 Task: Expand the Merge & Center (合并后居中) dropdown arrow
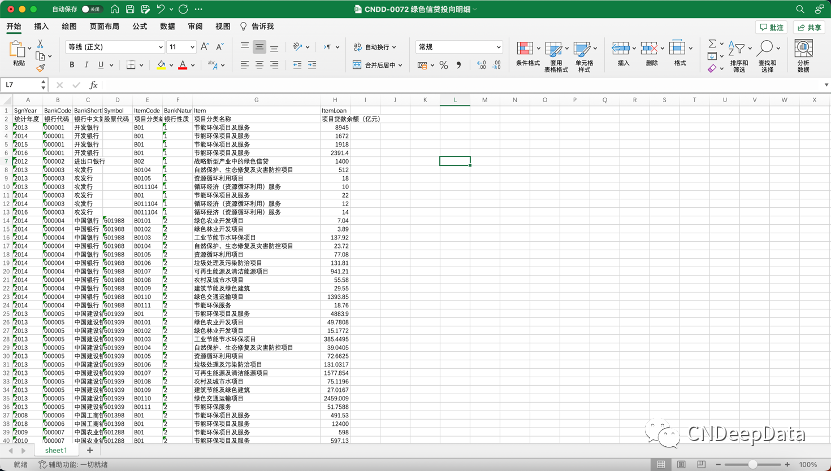click(401, 65)
